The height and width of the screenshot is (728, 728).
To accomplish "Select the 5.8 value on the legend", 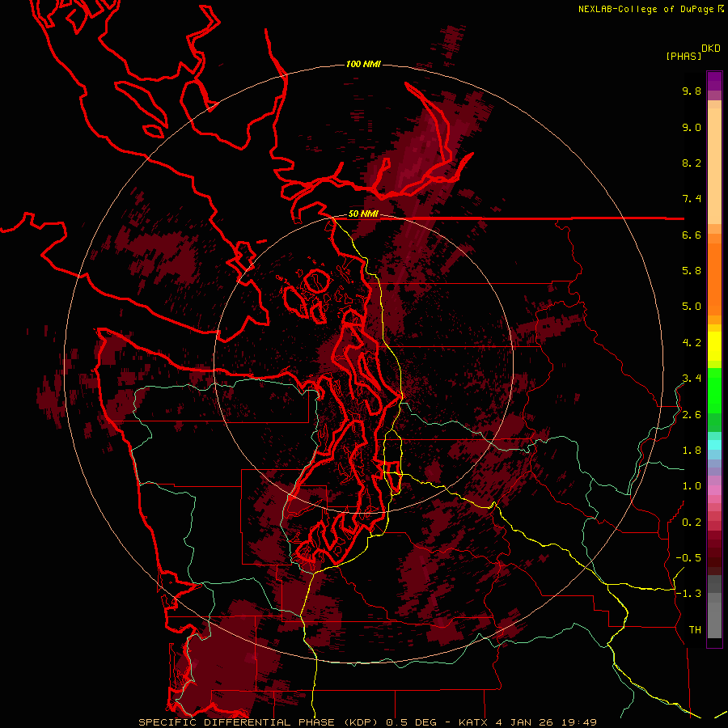I will pos(692,271).
